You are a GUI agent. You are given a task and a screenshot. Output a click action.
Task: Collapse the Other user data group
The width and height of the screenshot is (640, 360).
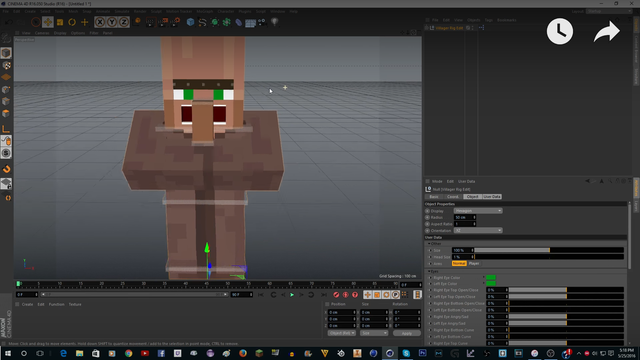coord(429,244)
